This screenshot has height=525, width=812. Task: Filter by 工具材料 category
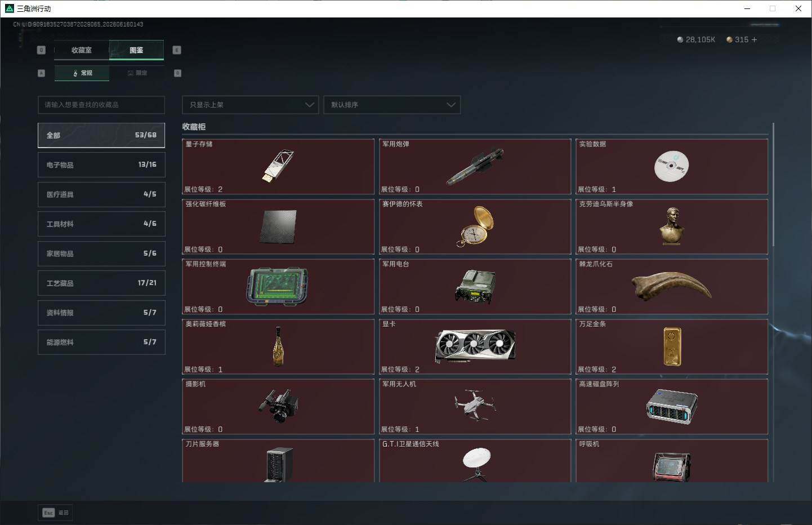pos(101,224)
